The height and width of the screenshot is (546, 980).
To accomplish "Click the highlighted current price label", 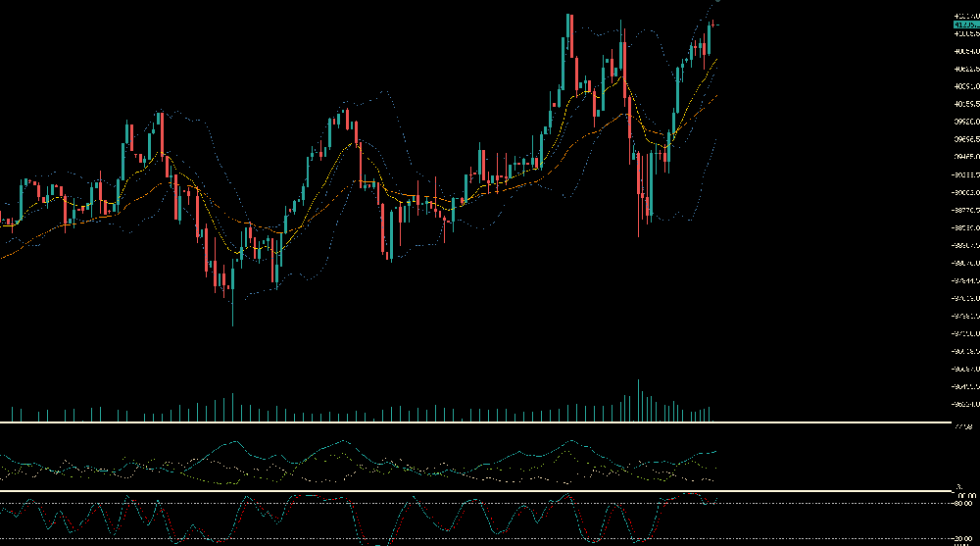I will (964, 25).
